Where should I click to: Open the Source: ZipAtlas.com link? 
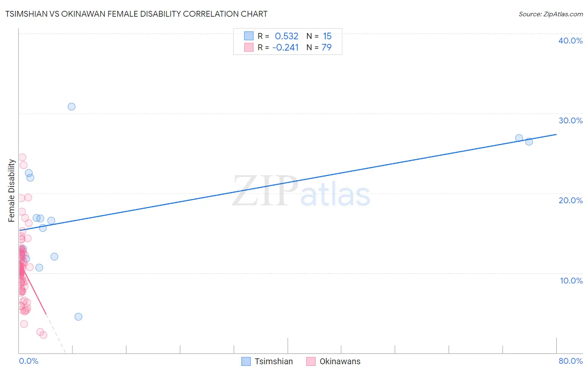tap(551, 14)
